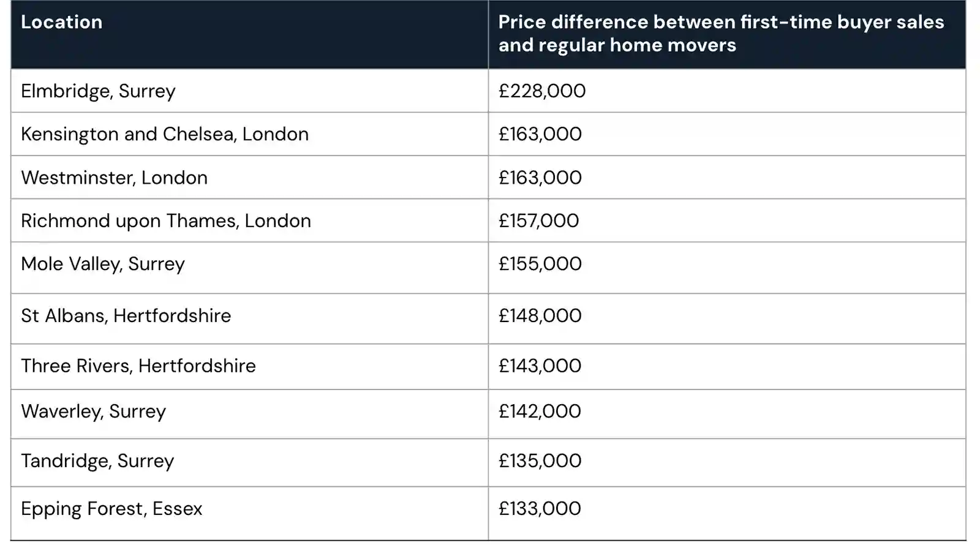Select the £143,000 price cell

point(540,366)
